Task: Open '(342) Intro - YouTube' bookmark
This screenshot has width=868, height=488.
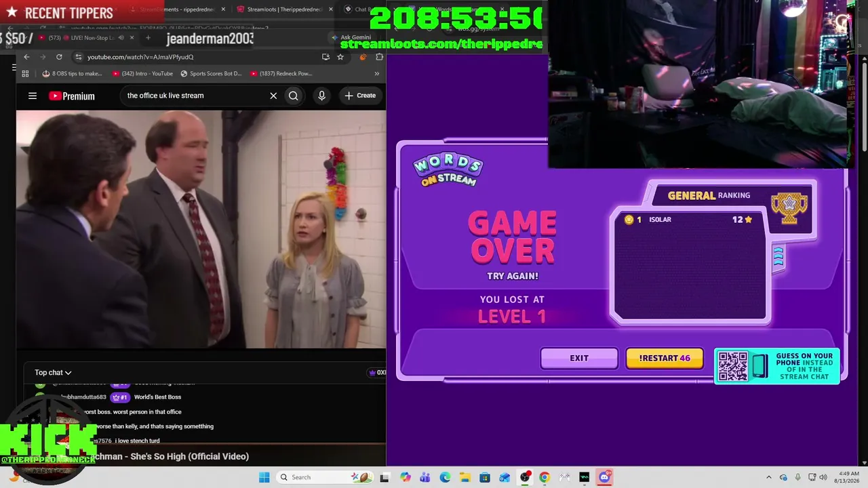Action: (x=142, y=73)
